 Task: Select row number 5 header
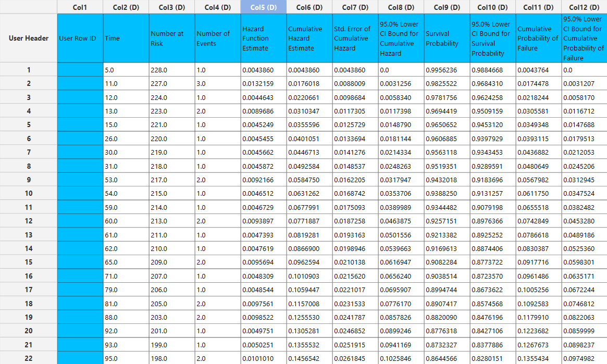[x=29, y=124]
